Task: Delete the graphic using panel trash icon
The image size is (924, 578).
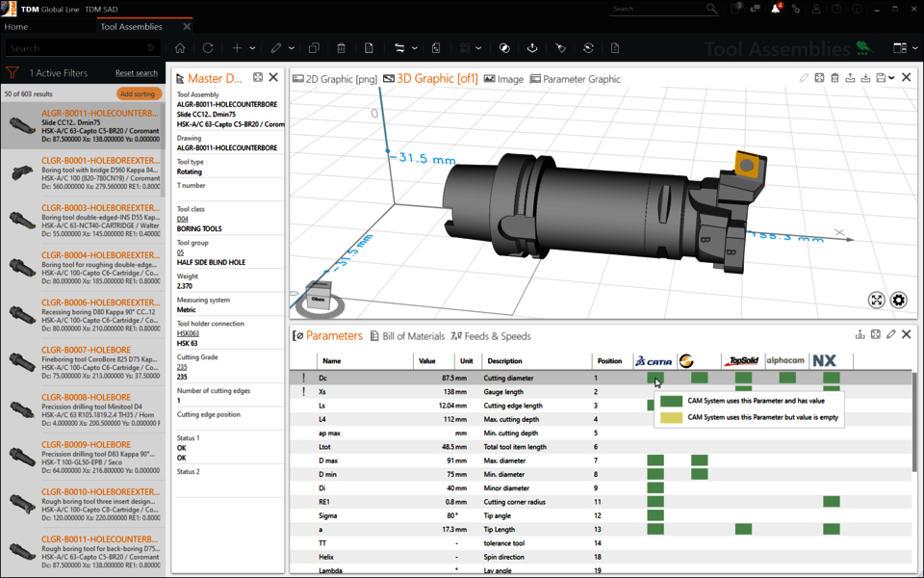Action: point(834,78)
